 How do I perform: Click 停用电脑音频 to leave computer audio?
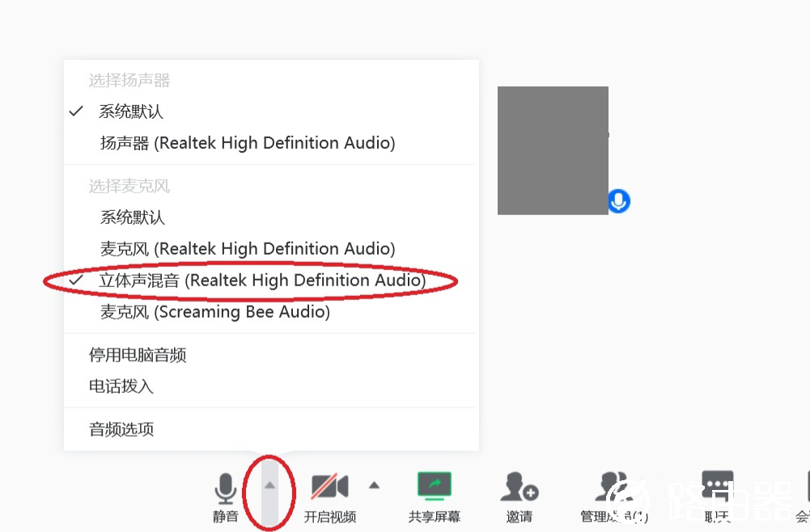click(138, 355)
